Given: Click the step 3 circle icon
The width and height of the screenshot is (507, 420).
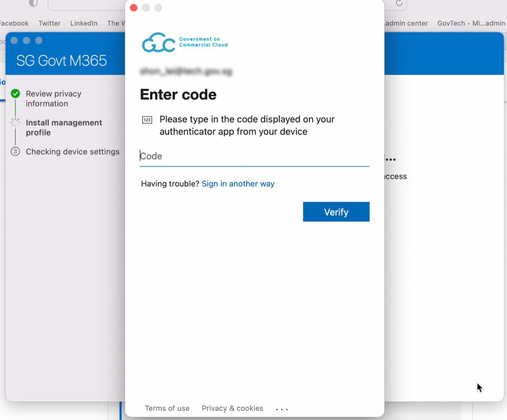Looking at the screenshot, I should (15, 151).
